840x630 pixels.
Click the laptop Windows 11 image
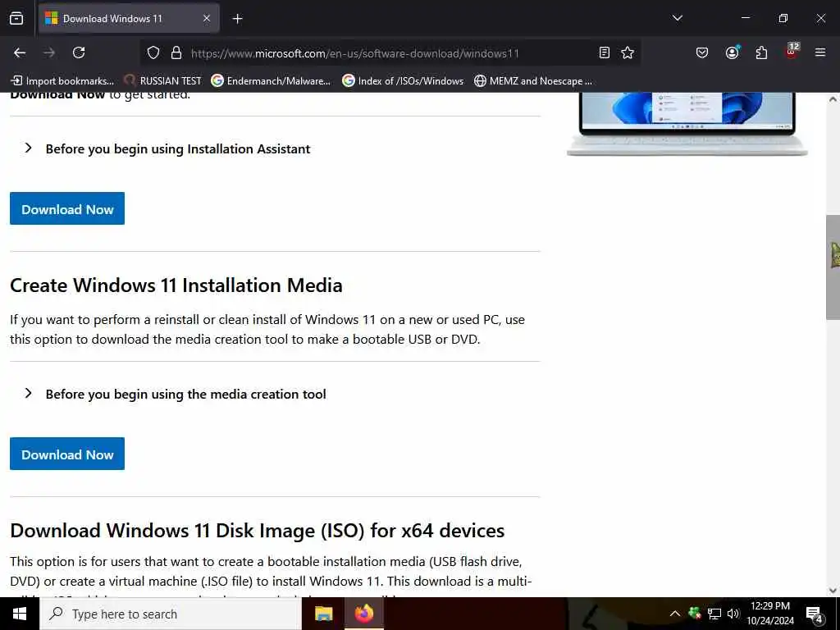[687, 125]
